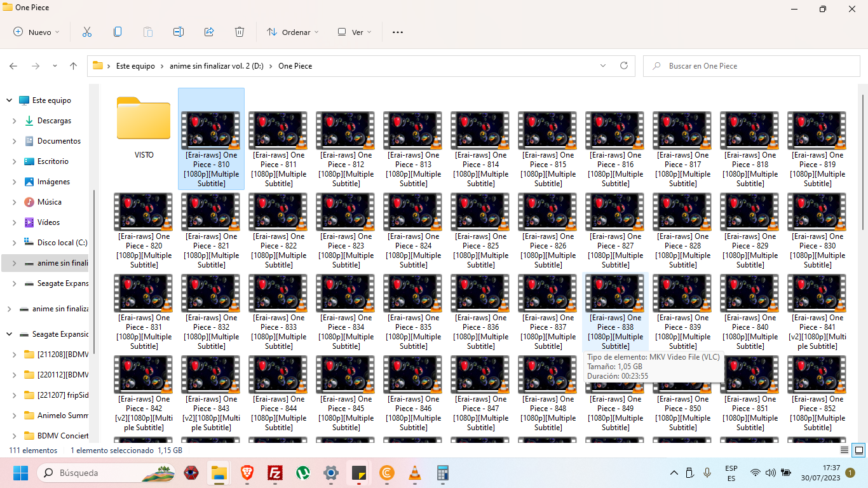Open Brave browser from taskbar

[x=247, y=473]
